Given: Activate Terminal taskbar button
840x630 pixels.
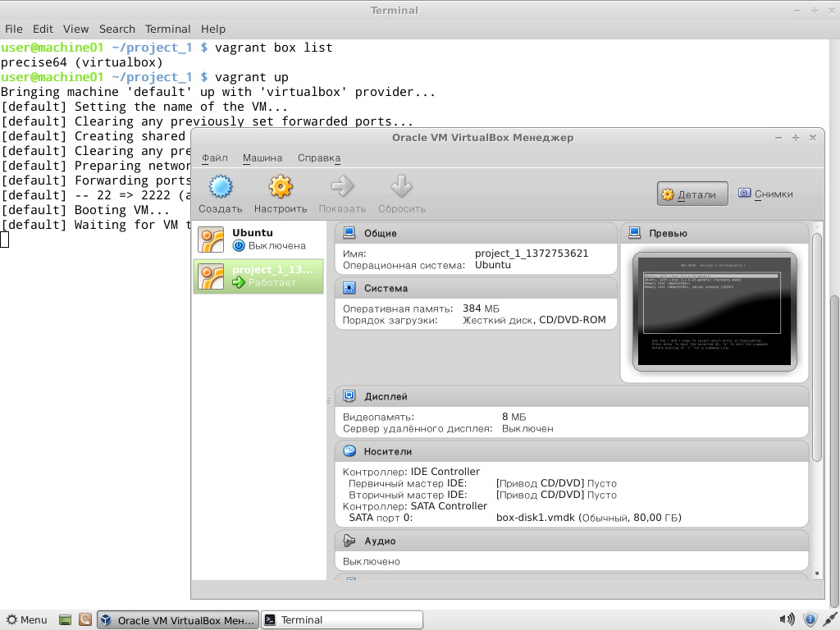Looking at the screenshot, I should 342,620.
